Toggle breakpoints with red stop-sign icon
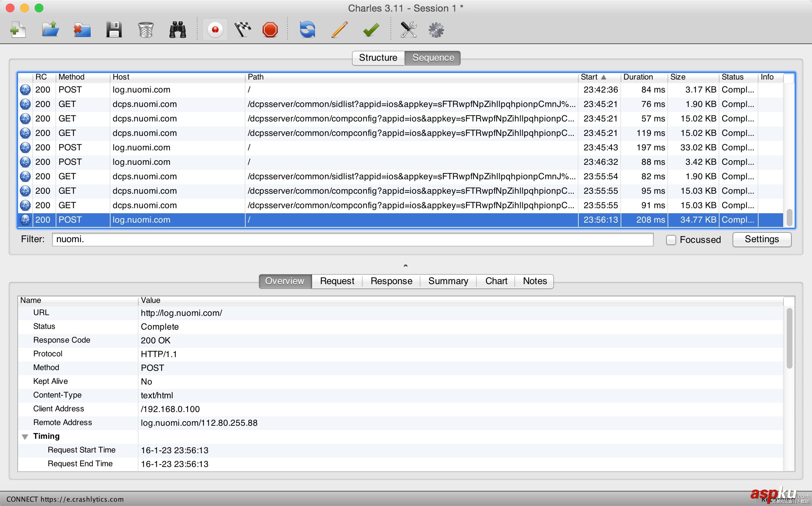 point(270,30)
